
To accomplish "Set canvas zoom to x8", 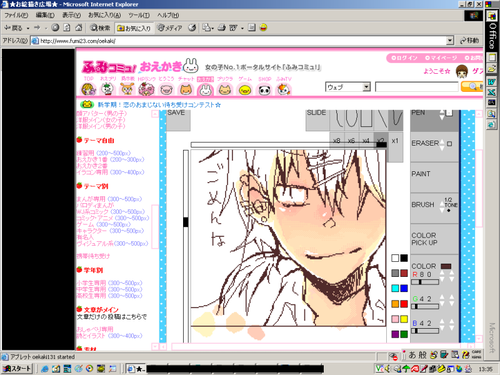I will (x=337, y=141).
